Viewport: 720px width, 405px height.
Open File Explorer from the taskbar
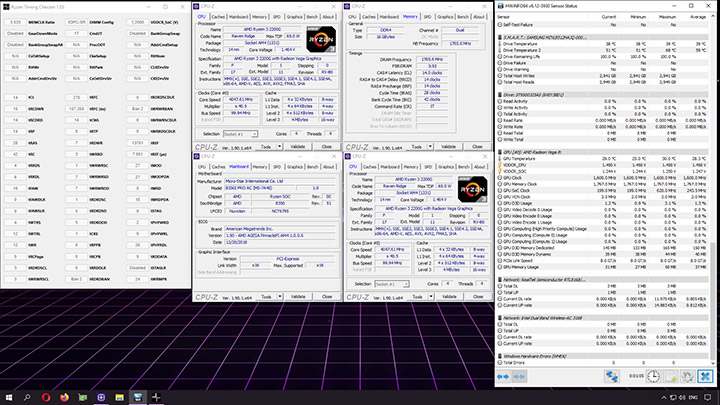pyautogui.click(x=119, y=397)
